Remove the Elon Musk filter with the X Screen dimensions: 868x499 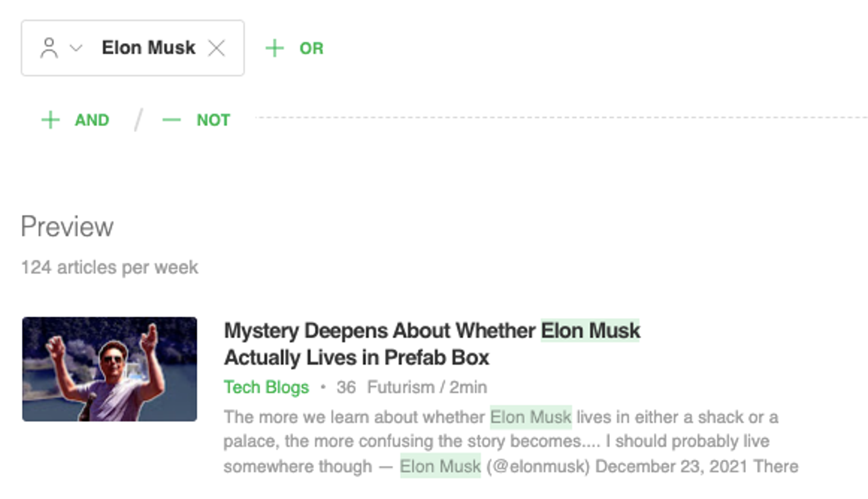[217, 47]
